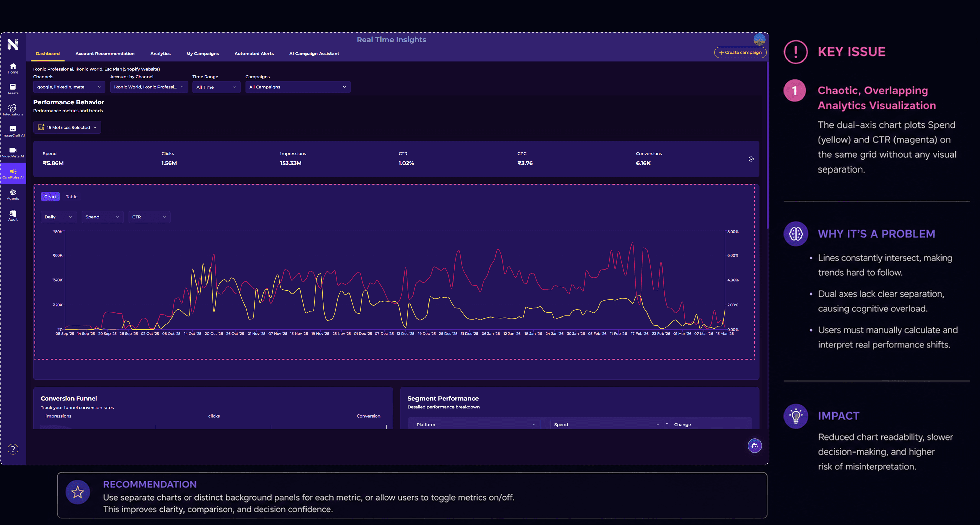Click the Spend ₹5.86M metric
The image size is (980, 525).
point(53,159)
